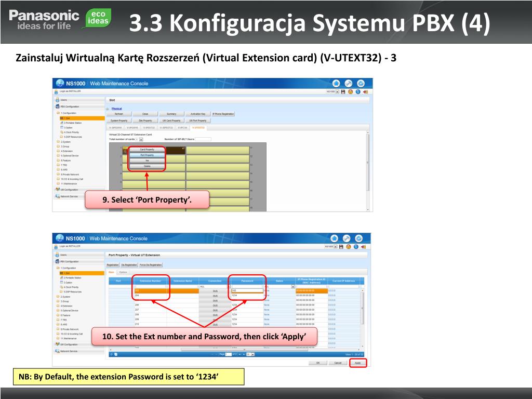Viewport: 532px width, 399px height.
Task: Click the red logout icon in Slot console toolbar
Action: (x=365, y=91)
